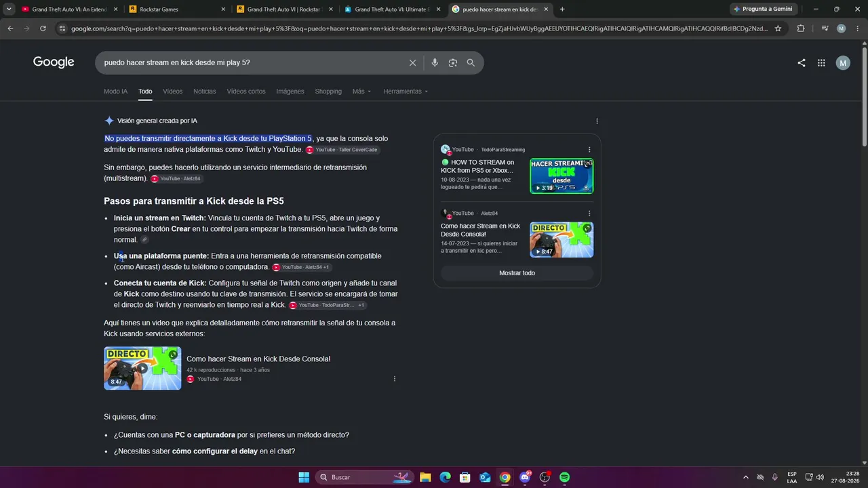868x488 pixels.
Task: Open Google Lens image search
Action: [452, 63]
